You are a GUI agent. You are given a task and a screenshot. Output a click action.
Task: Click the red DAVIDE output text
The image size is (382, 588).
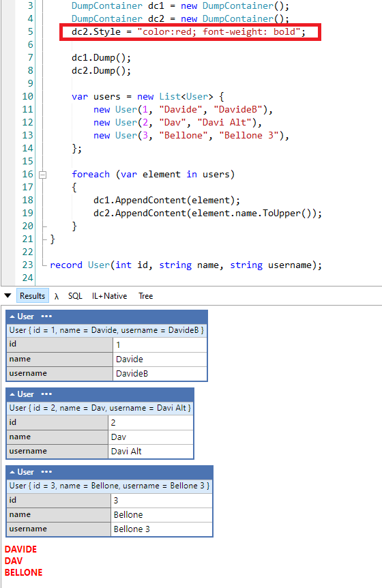(x=20, y=549)
